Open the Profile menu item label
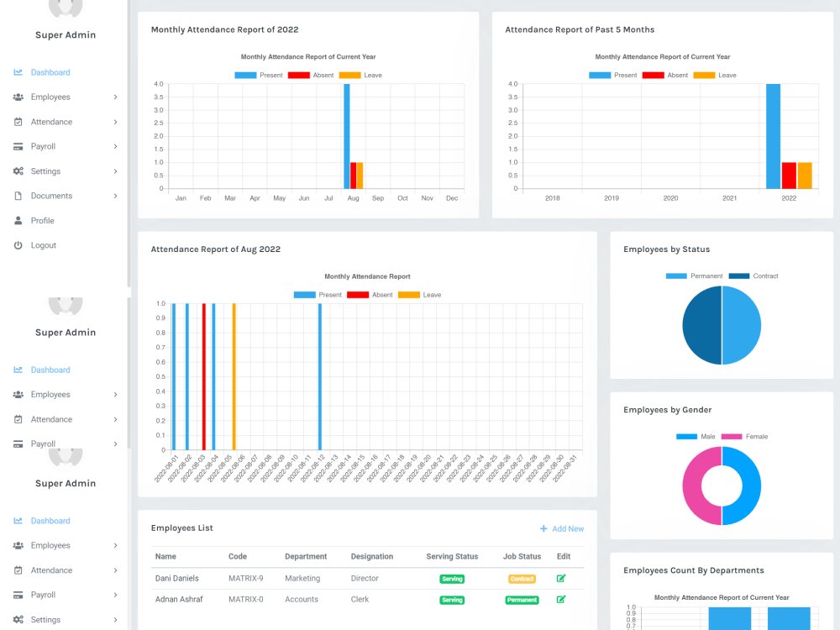 pos(42,221)
